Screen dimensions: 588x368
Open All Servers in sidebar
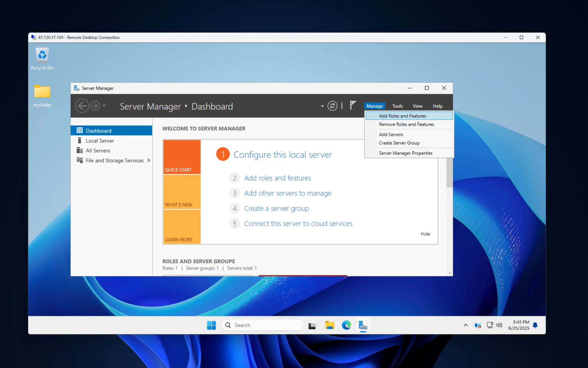(111, 151)
